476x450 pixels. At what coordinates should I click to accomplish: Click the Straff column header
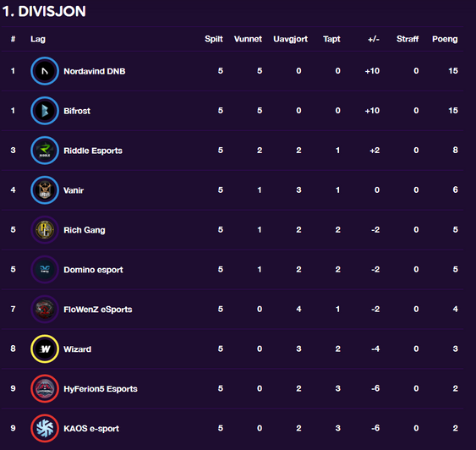click(x=408, y=39)
